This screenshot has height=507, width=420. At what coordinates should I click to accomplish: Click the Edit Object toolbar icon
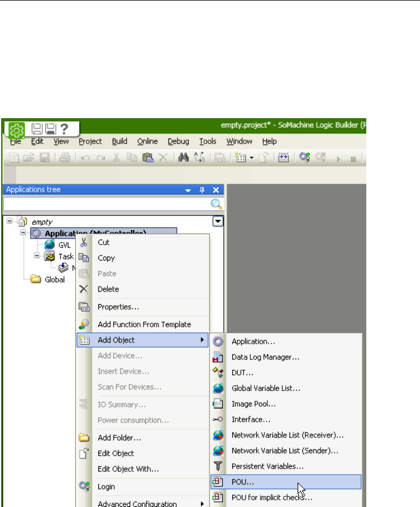pyautogui.click(x=264, y=158)
